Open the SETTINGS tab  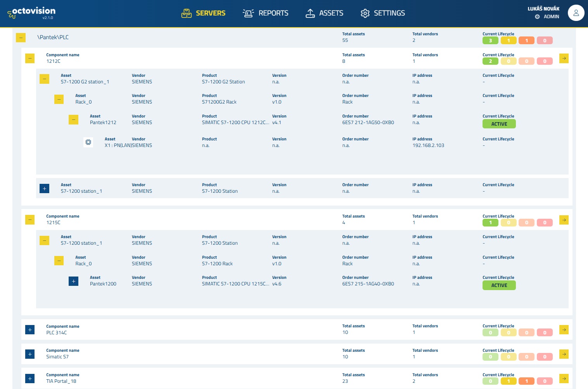(x=382, y=13)
